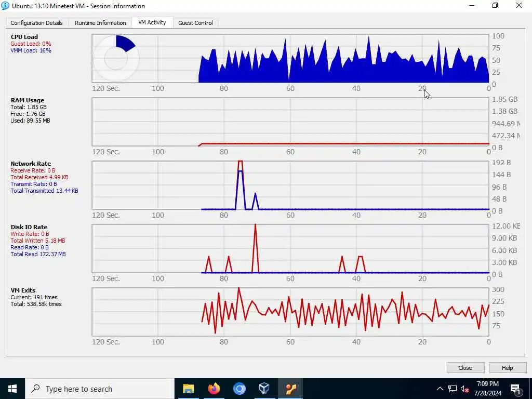Click the VM Exits graph

tap(290, 312)
